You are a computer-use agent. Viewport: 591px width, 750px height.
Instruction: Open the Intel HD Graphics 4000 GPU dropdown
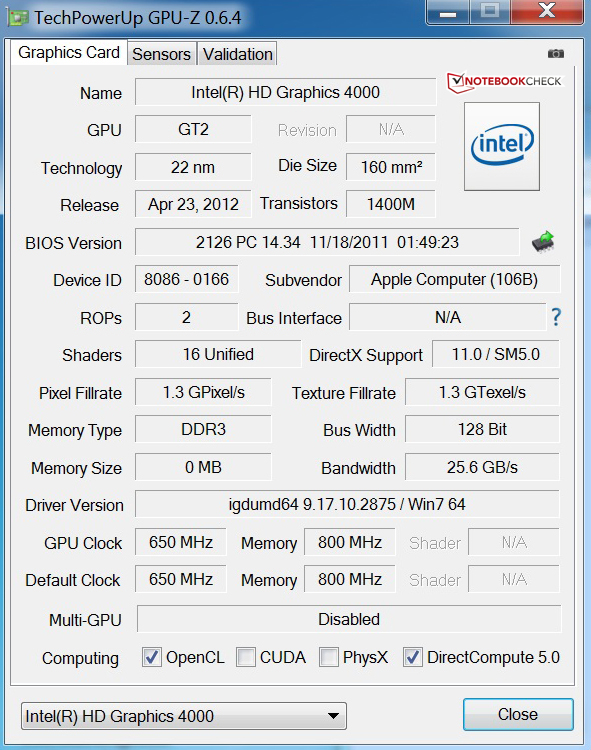coord(184,716)
